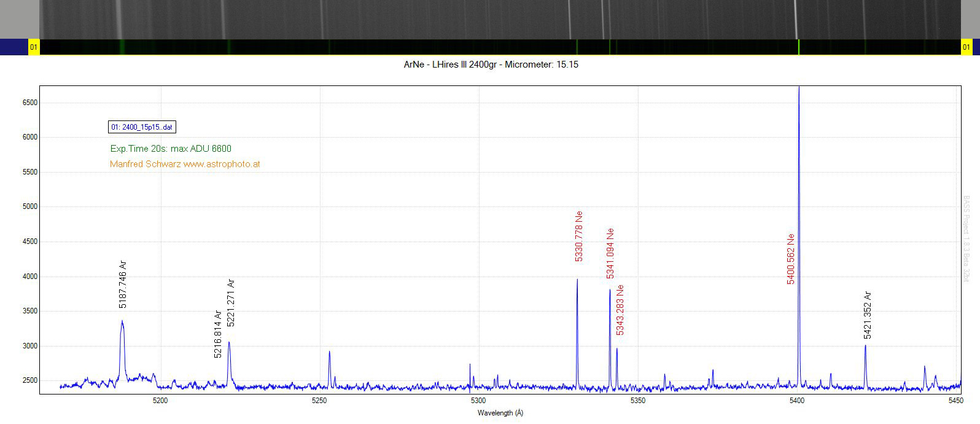Click the 5300 x-axis tick label

tap(478, 401)
